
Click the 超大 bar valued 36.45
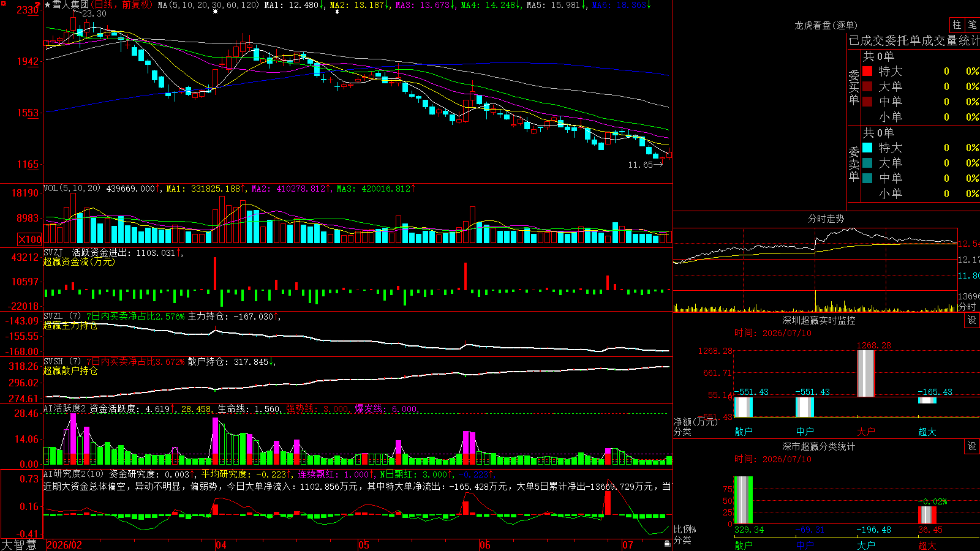point(927,515)
